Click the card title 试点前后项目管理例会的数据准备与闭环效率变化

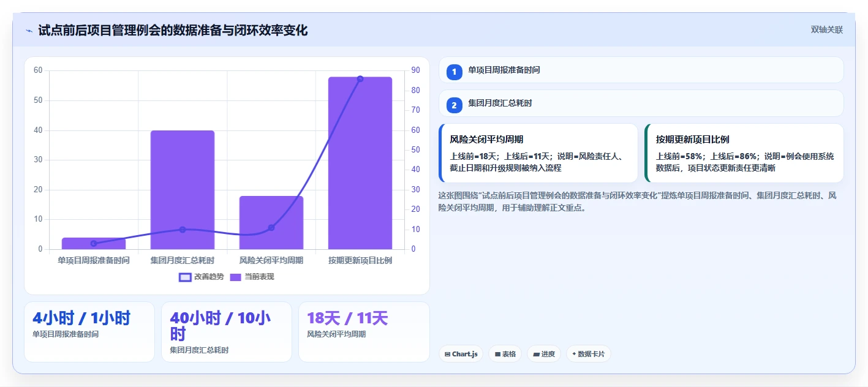point(173,31)
